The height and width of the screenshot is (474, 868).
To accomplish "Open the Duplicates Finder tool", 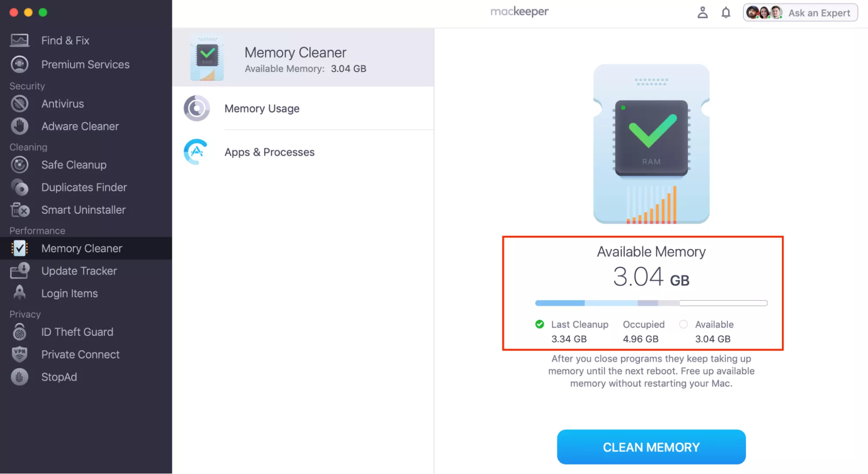I will 19,187.
